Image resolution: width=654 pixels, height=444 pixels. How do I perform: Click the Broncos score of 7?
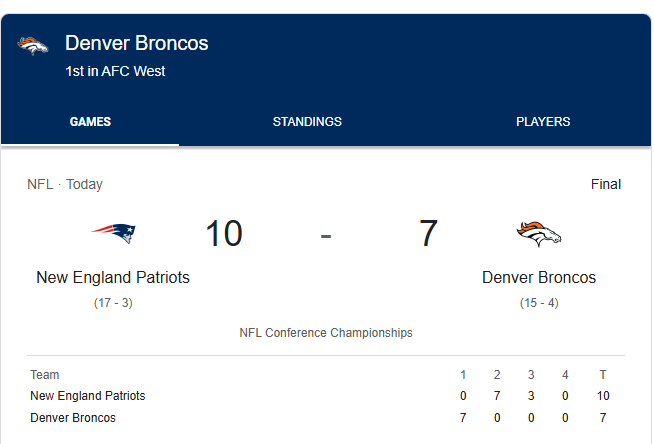428,234
